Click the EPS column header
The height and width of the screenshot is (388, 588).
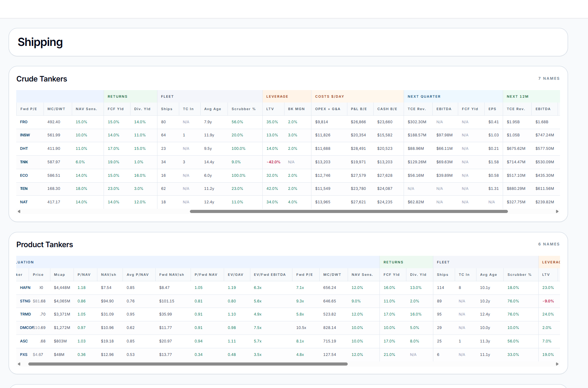(492, 109)
